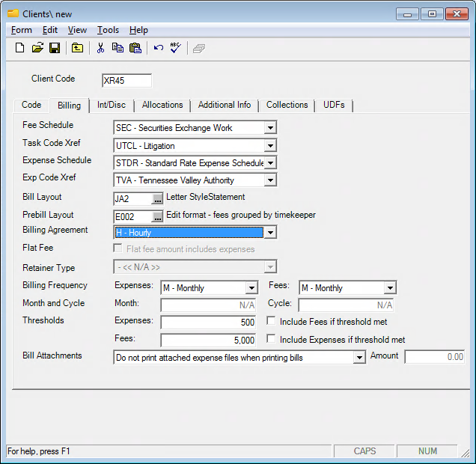Open the Bill Attachments dropdown

[x=358, y=358]
